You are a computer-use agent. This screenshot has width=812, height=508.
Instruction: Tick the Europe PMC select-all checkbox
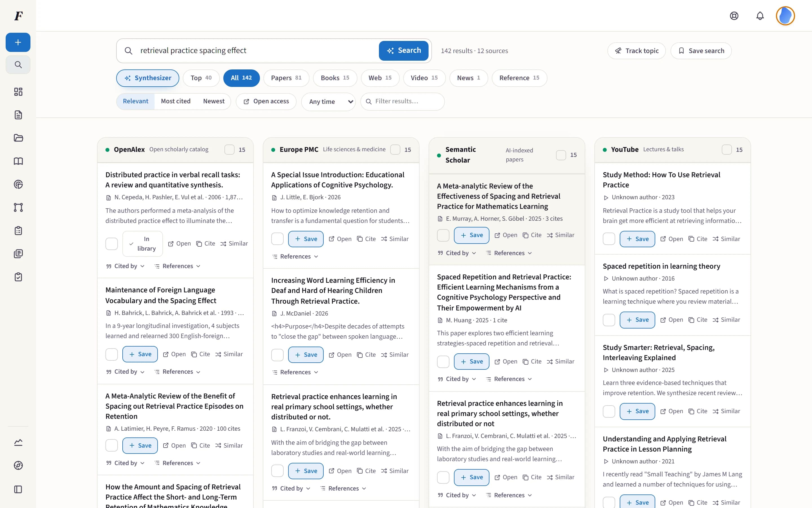tap(395, 150)
